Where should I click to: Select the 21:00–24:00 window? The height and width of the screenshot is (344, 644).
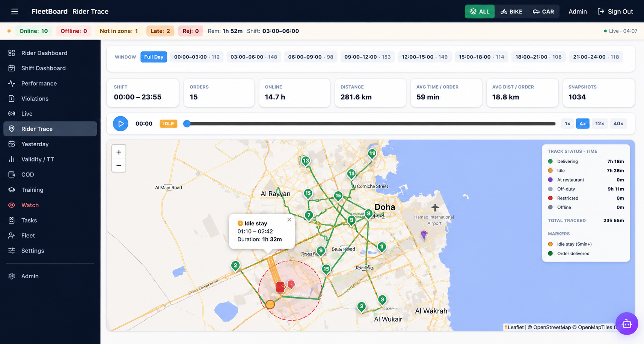(596, 57)
